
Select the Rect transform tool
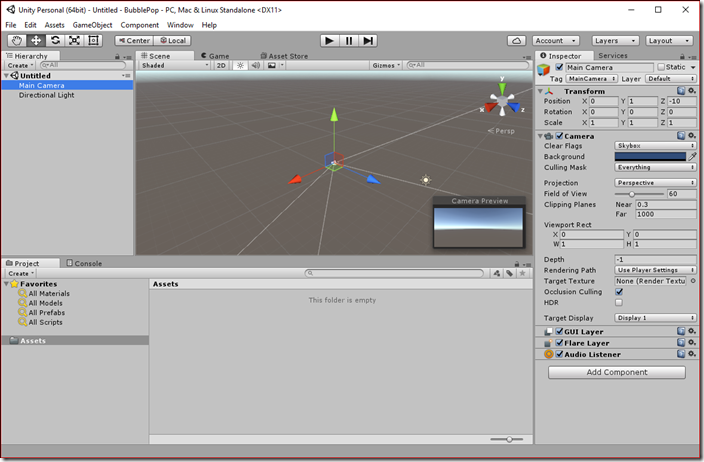[93, 40]
